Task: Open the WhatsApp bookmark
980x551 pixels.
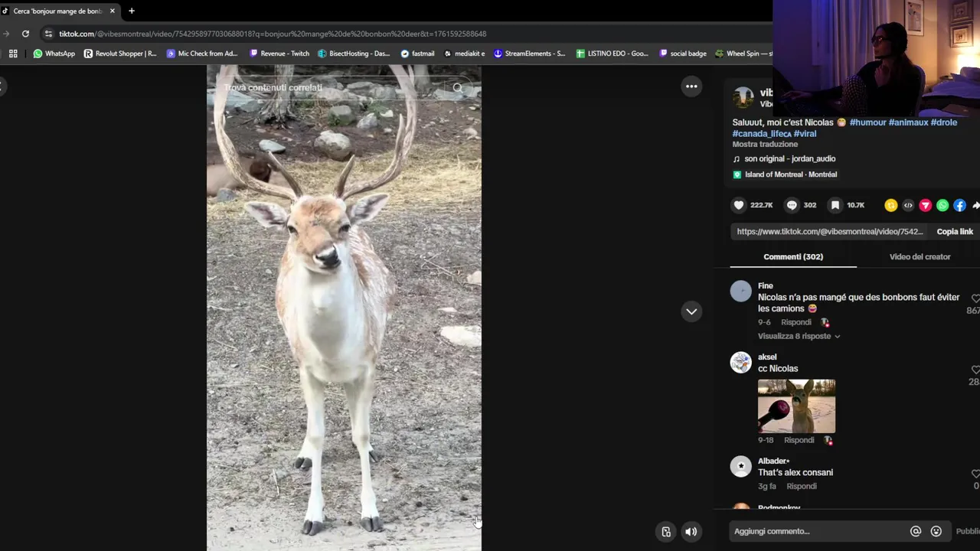Action: point(54,54)
